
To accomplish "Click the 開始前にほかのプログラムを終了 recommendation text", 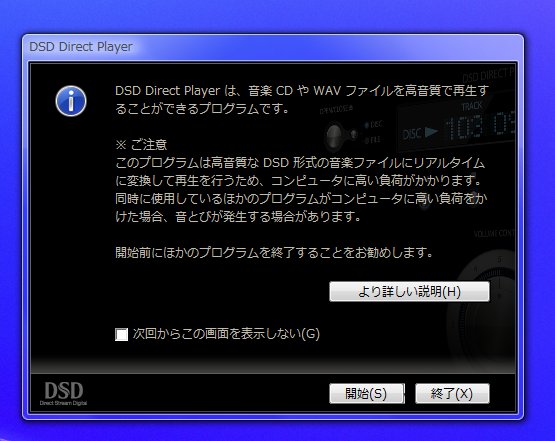I will coord(274,253).
